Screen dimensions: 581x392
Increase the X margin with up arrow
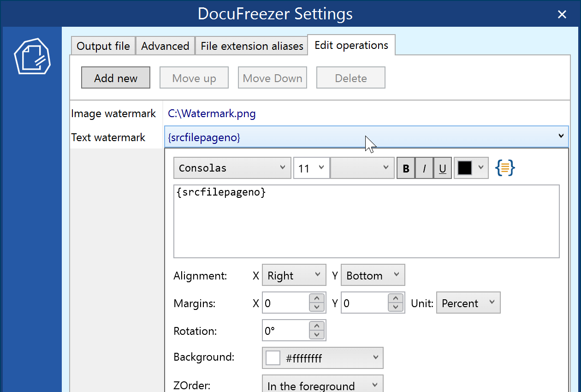click(x=316, y=299)
